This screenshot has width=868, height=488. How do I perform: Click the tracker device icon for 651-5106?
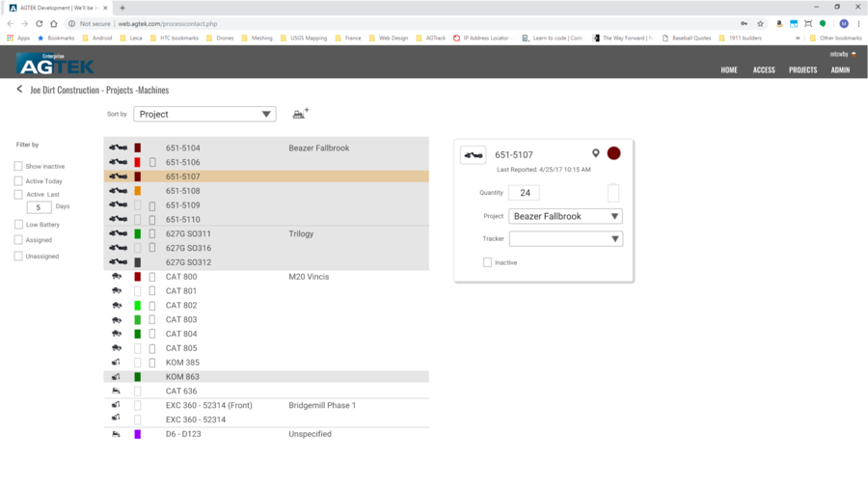pyautogui.click(x=151, y=163)
